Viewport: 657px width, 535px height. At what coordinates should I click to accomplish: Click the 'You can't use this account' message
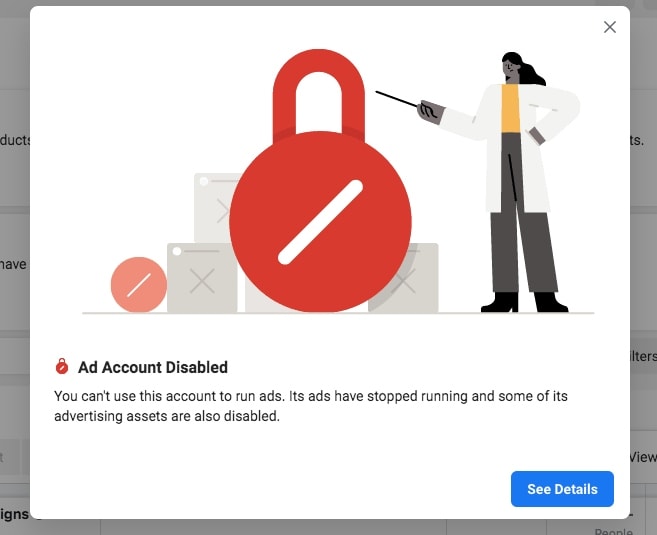[x=310, y=406]
